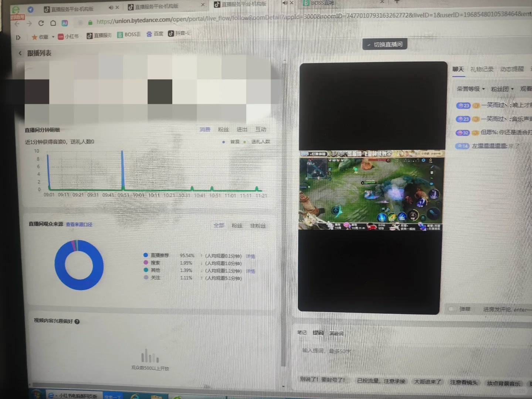Image resolution: width=532 pixels, height=399 pixels.
Task: Switch to the 动态提醒 tab
Action: (512, 69)
